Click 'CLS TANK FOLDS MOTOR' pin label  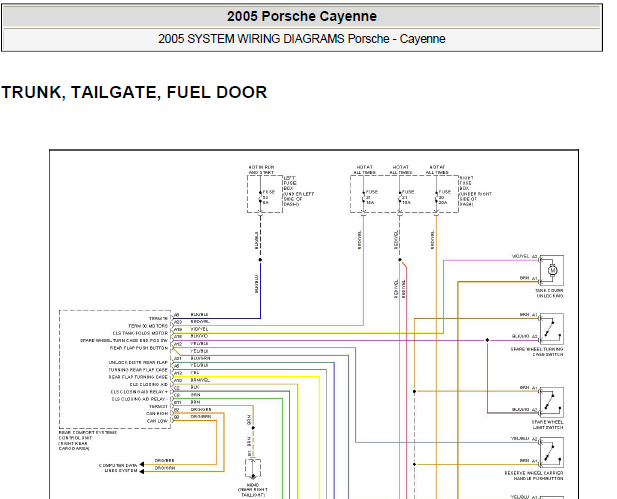140,333
